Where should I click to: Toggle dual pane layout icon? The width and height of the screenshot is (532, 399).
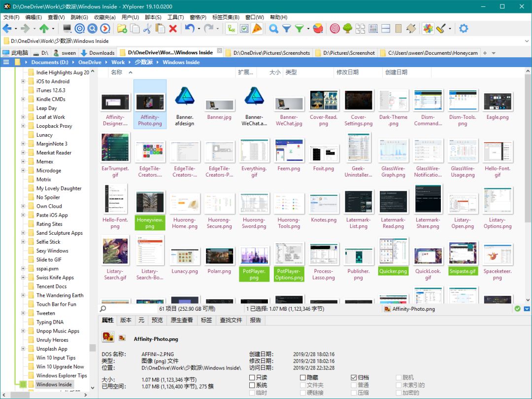[386, 29]
